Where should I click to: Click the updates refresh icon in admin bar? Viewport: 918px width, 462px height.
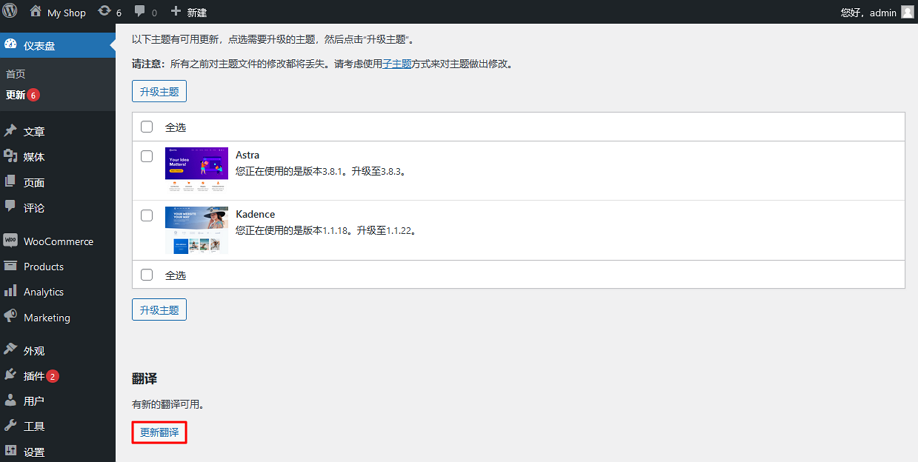click(104, 11)
